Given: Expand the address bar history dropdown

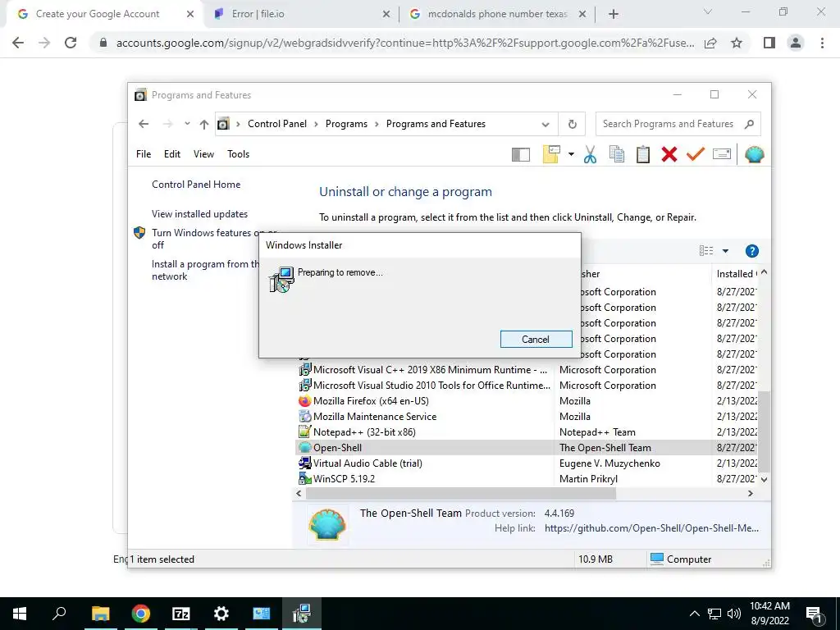Looking at the screenshot, I should [x=546, y=125].
